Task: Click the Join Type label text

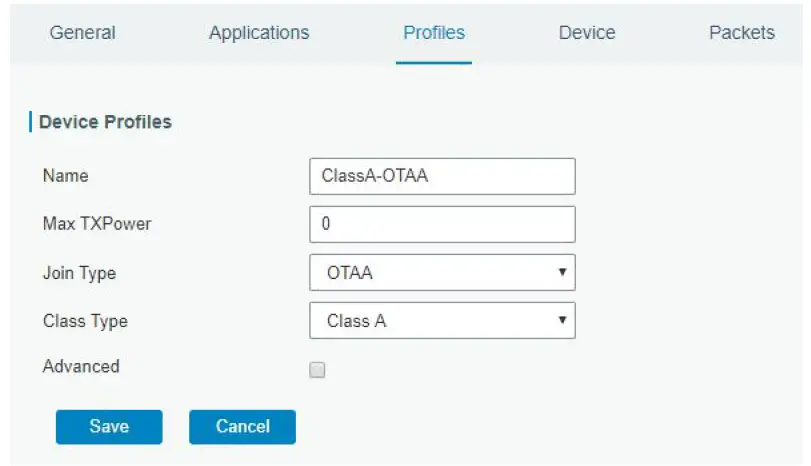Action: [x=79, y=272]
